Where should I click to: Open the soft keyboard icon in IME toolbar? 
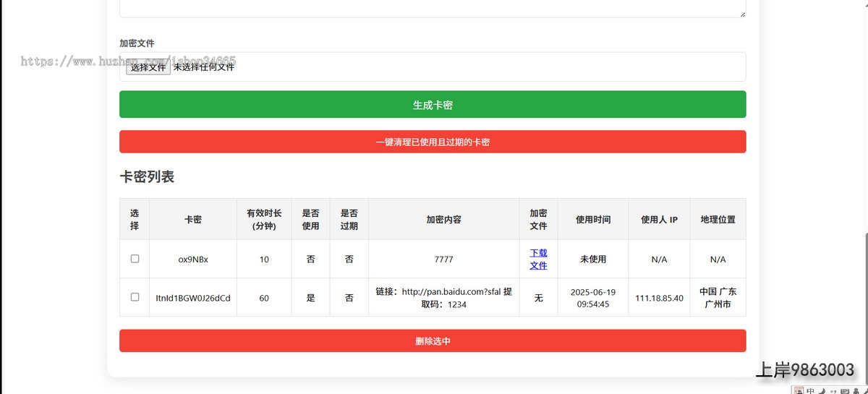click(844, 391)
